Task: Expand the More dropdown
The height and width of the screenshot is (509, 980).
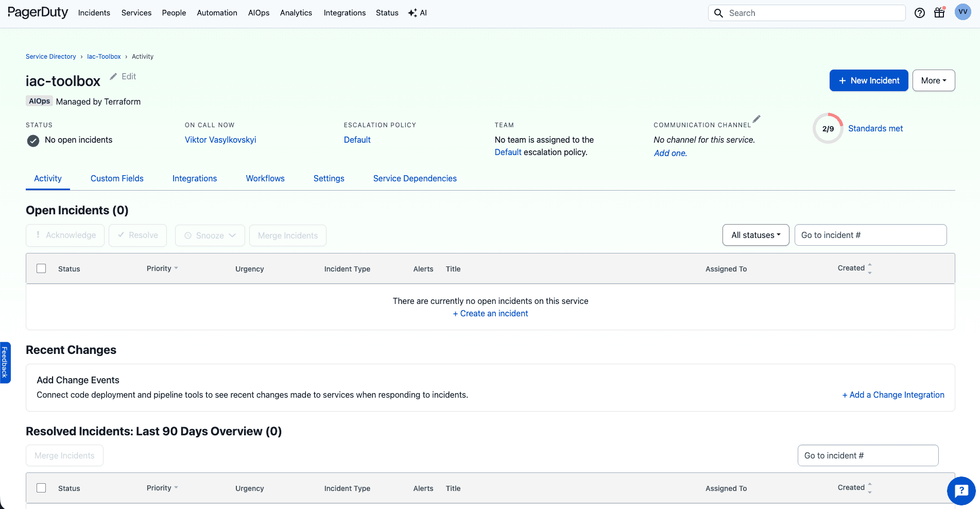Action: pos(934,80)
